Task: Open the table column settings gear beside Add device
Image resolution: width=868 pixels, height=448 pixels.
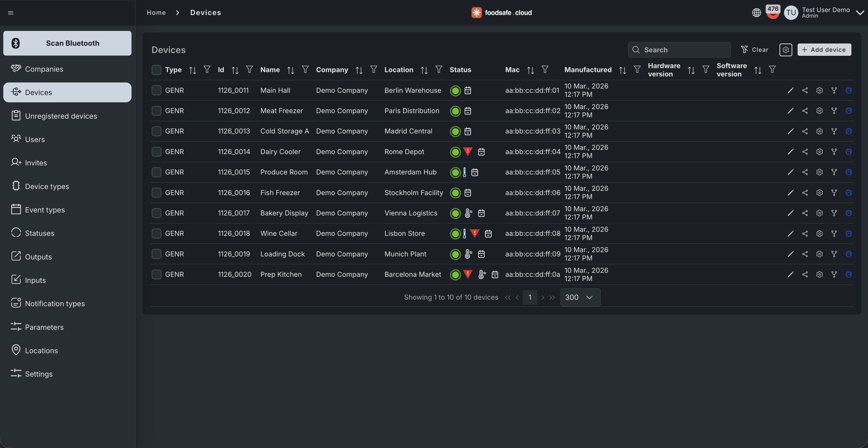Action: (786, 50)
